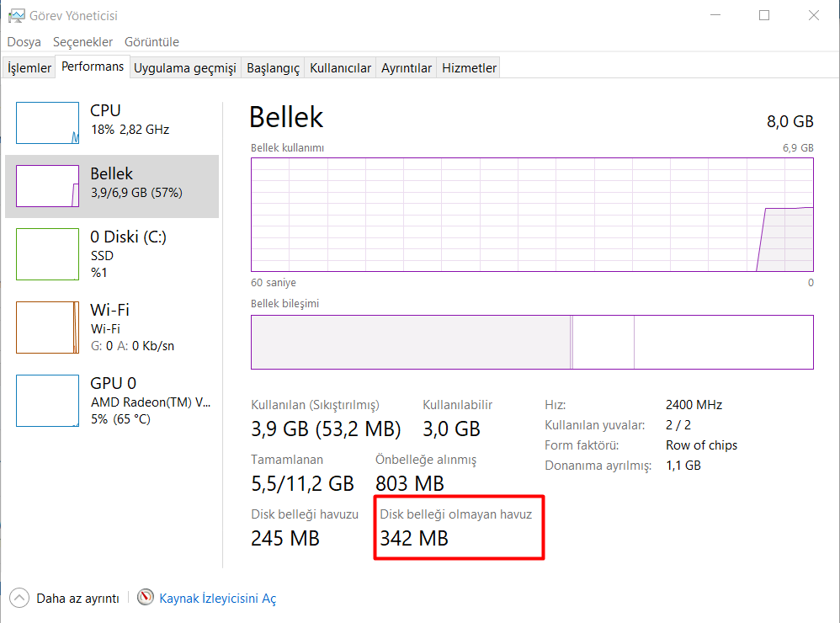Select the Bellek memory graph thumbnail

(x=47, y=186)
